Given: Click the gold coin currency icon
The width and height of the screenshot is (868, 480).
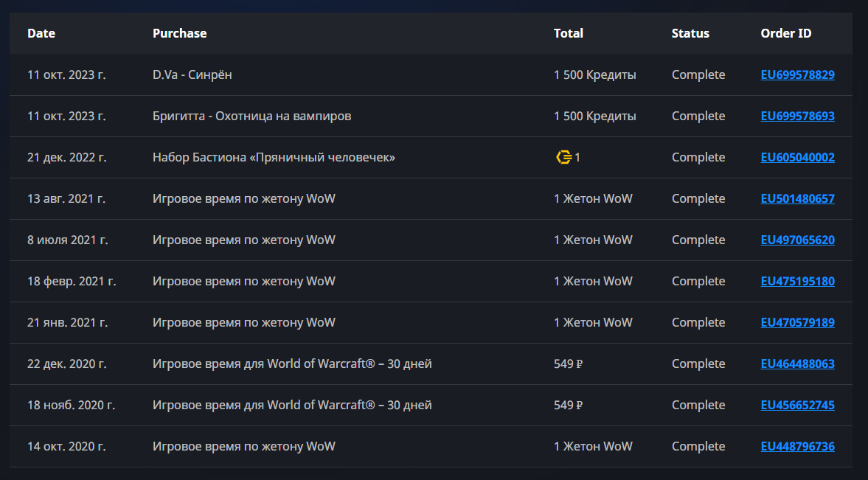Looking at the screenshot, I should coord(563,157).
